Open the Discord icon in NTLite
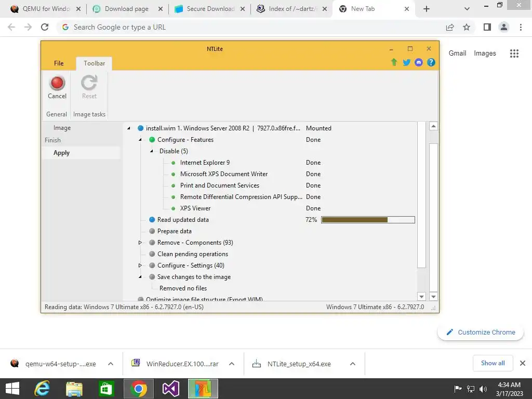Image resolution: width=532 pixels, height=399 pixels. (419, 62)
